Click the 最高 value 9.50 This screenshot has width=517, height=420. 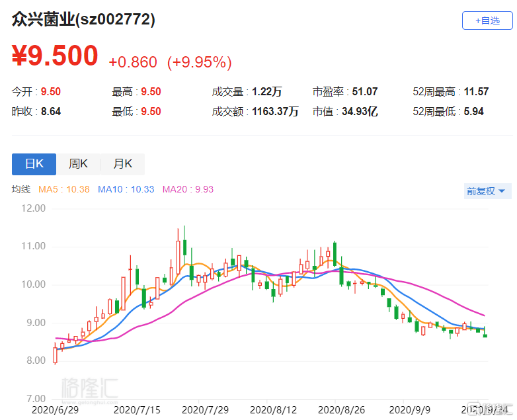coord(151,91)
